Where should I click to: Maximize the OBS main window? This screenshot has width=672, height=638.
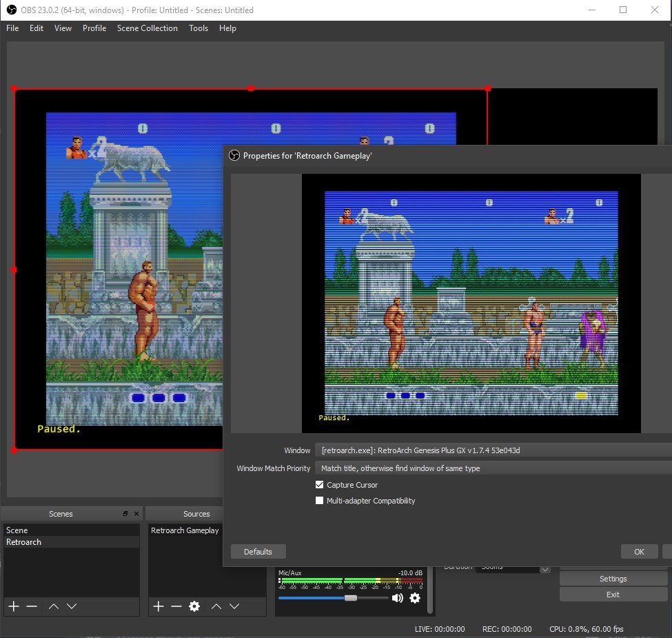(x=623, y=10)
